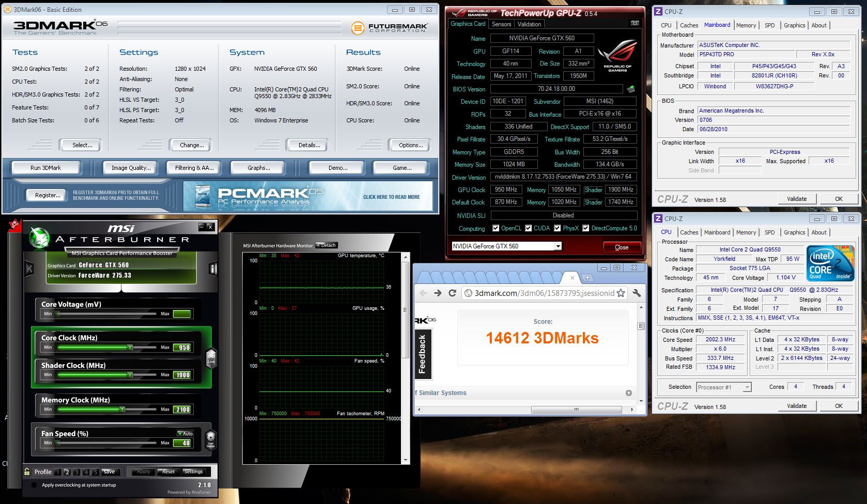Click the Kombustor 'K' icon in Afterburner
867x504 pixels.
(29, 269)
